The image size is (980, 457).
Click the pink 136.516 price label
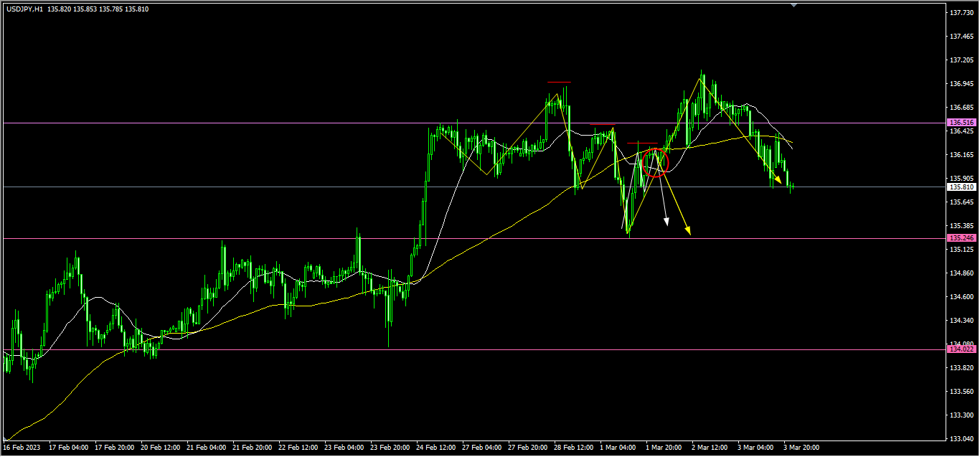click(961, 123)
